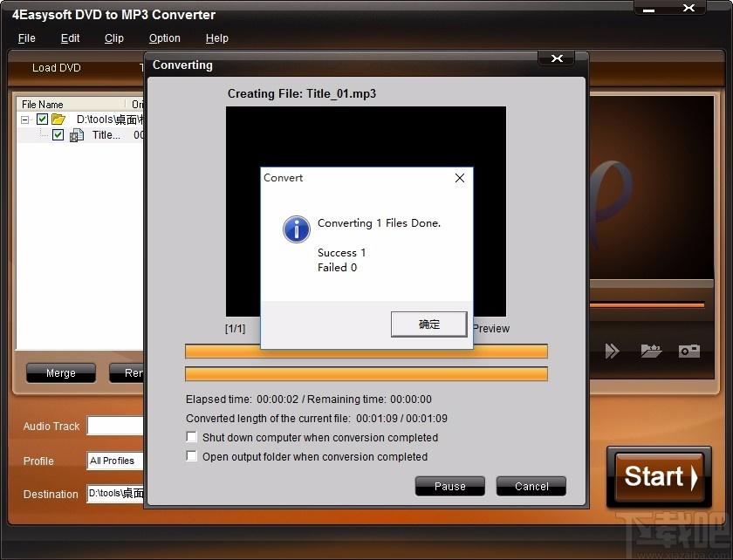Toggle the D:\tools folder checkbox
The height and width of the screenshot is (560, 733).
[x=42, y=120]
